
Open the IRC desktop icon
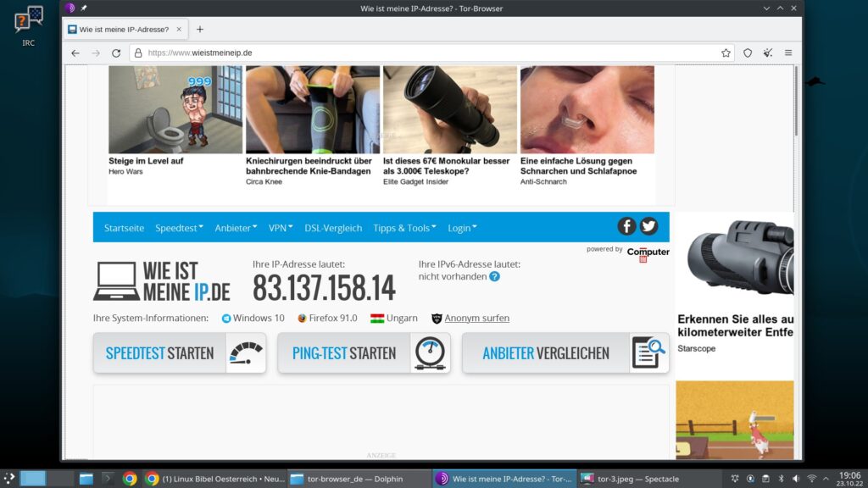(x=28, y=26)
